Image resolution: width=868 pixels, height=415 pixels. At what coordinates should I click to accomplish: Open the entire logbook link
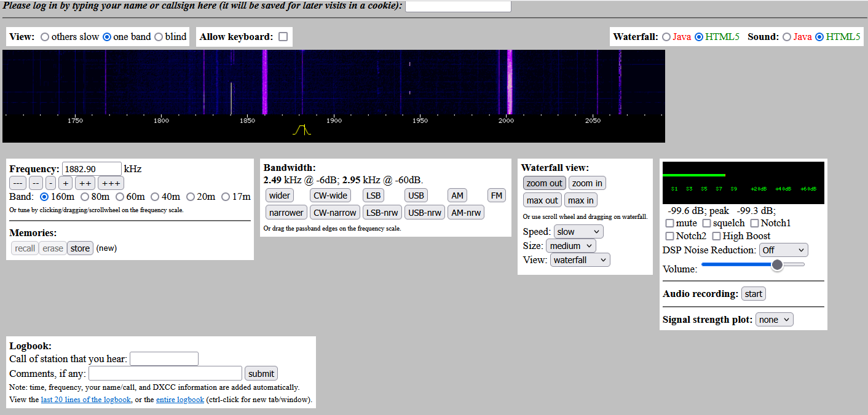180,400
